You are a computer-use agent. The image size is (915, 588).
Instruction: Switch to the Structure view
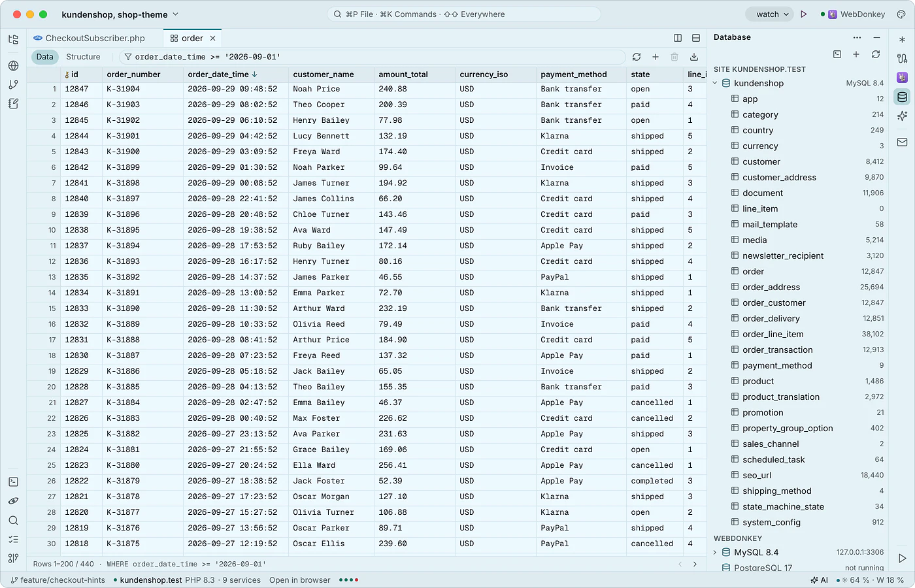pos(83,57)
